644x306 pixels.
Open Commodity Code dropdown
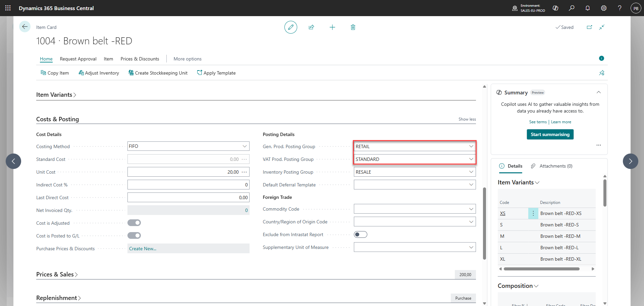pos(471,209)
